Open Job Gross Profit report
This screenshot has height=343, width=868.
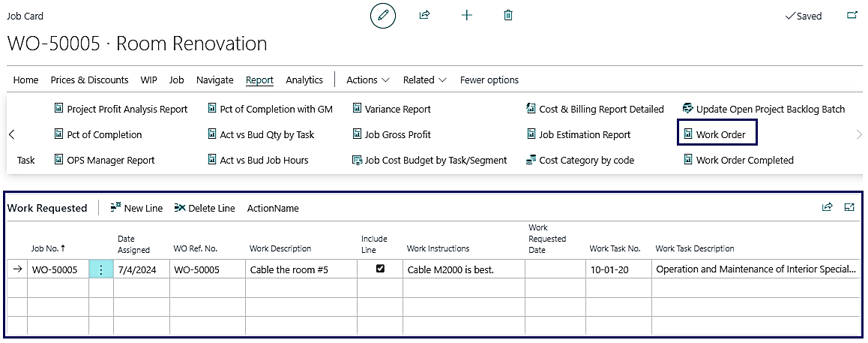pos(397,134)
